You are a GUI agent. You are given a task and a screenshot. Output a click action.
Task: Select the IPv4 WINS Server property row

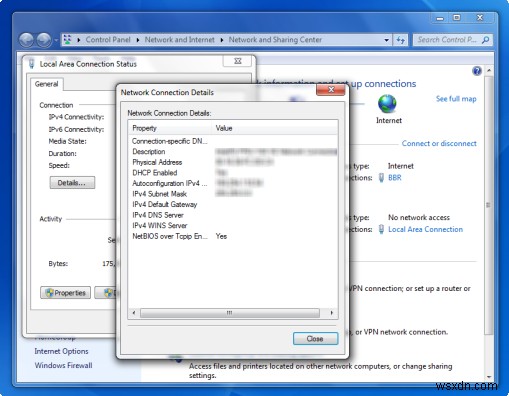(x=233, y=226)
